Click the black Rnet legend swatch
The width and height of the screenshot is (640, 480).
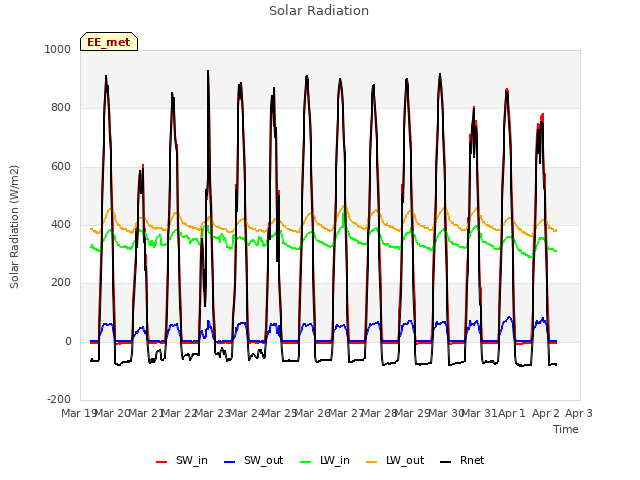point(446,462)
